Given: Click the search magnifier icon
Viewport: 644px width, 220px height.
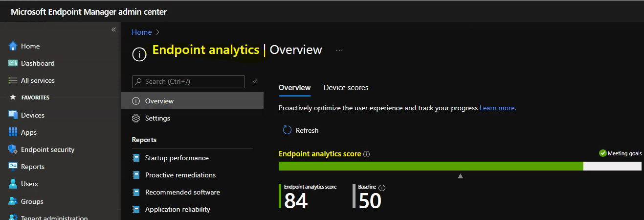Looking at the screenshot, I should (x=139, y=81).
